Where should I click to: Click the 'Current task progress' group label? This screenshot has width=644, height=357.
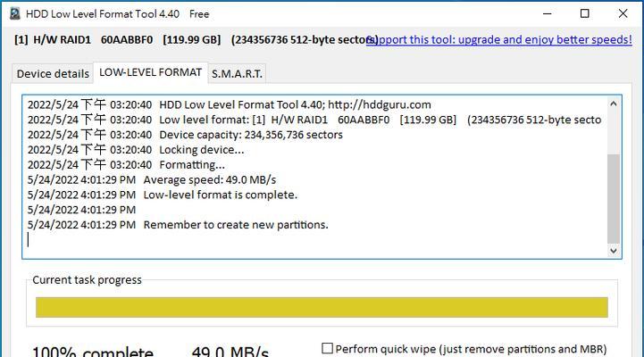click(87, 280)
